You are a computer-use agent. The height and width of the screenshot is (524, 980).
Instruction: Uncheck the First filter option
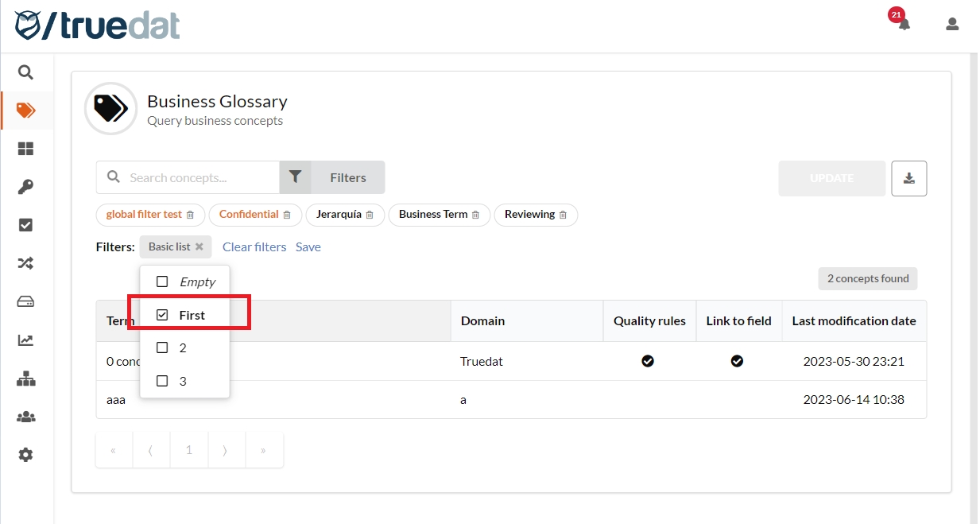point(163,315)
